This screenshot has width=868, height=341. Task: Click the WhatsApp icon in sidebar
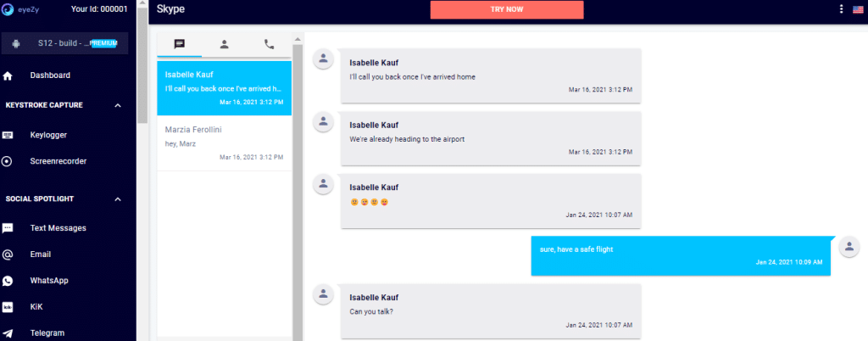click(x=7, y=281)
